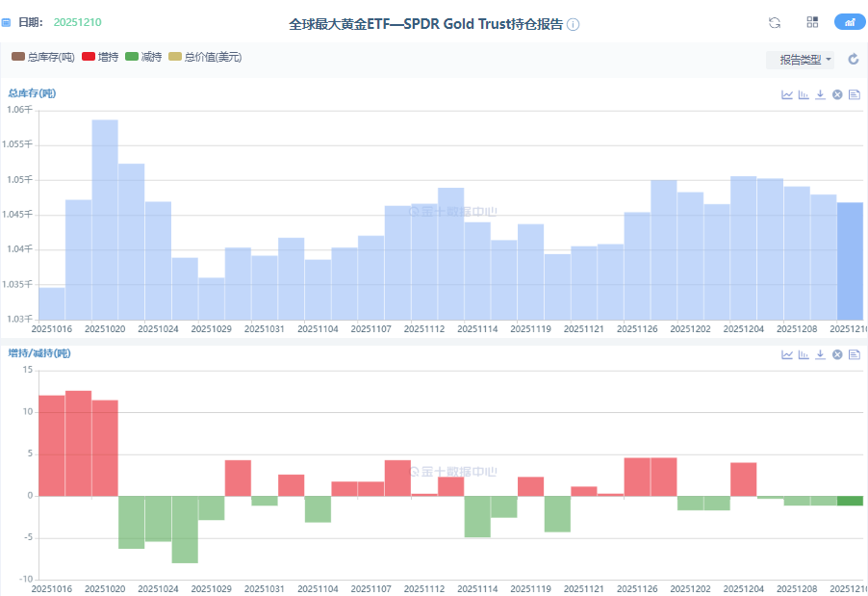Switch to grid layout view
Screen dimensions: 868x596
pos(812,22)
